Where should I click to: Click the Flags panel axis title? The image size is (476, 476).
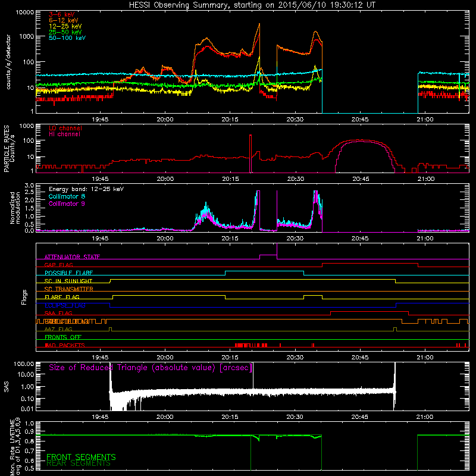(24, 297)
